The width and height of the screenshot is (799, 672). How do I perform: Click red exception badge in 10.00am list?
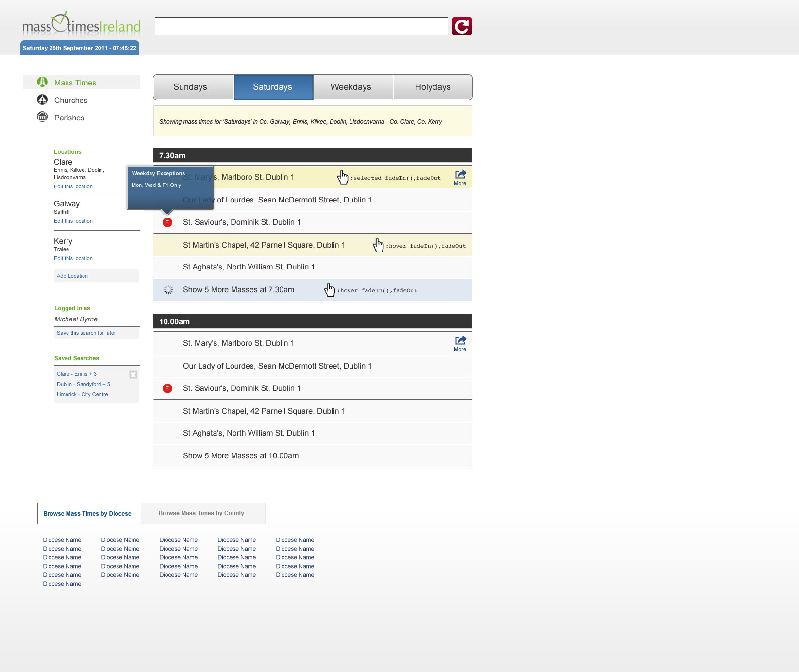click(x=167, y=388)
